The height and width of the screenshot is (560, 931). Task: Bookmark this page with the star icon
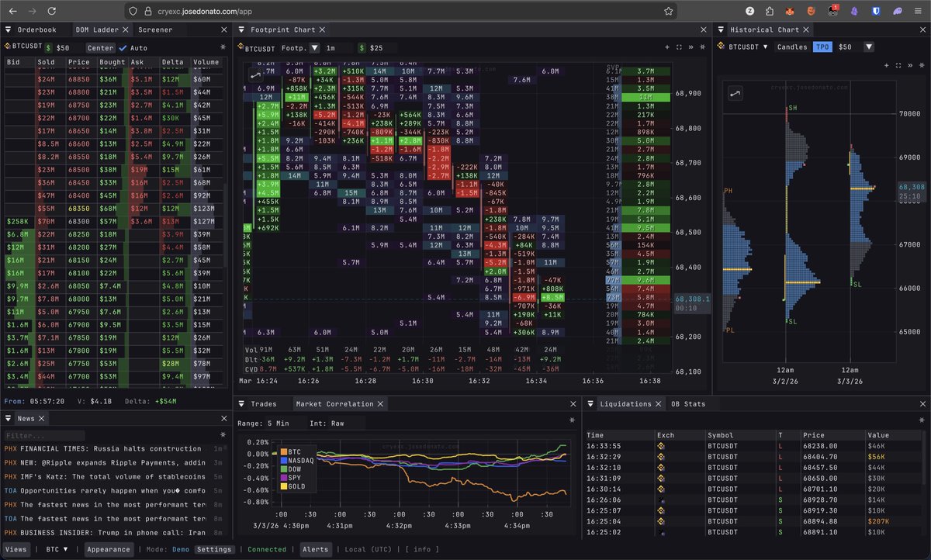(668, 12)
